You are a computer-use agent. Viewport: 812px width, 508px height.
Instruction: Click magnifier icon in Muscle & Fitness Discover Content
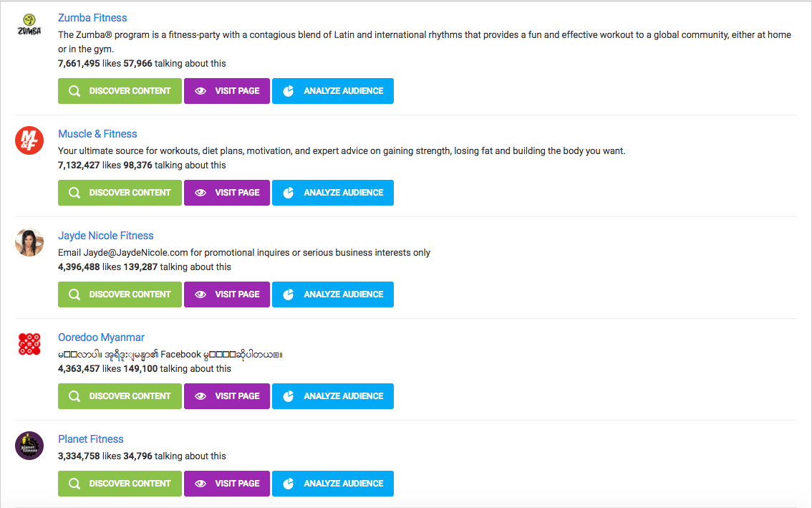click(x=74, y=192)
